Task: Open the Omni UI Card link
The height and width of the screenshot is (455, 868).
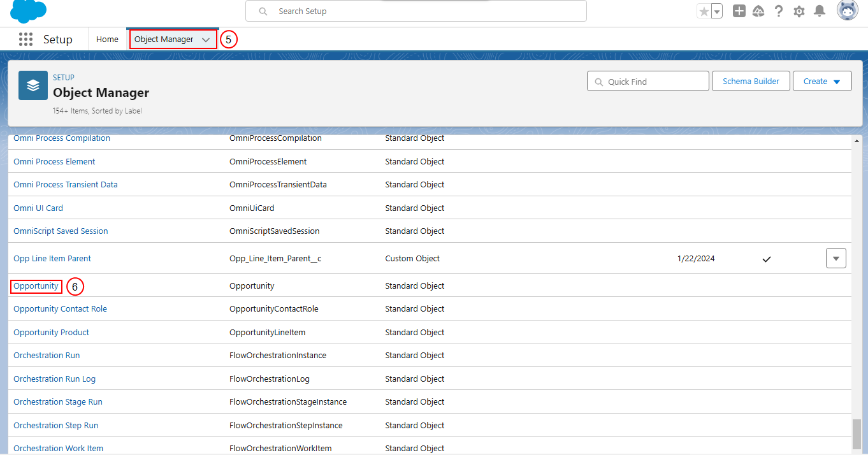Action: [x=38, y=208]
